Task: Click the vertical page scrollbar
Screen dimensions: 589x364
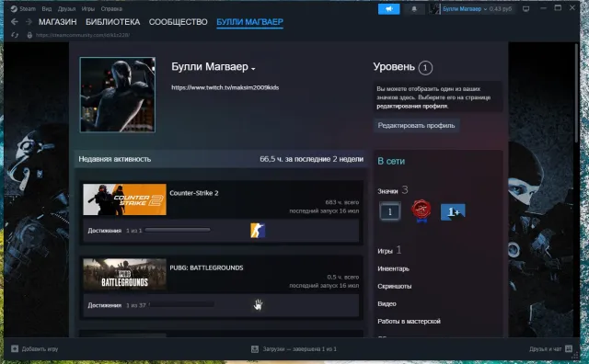Action: pyautogui.click(x=576, y=93)
